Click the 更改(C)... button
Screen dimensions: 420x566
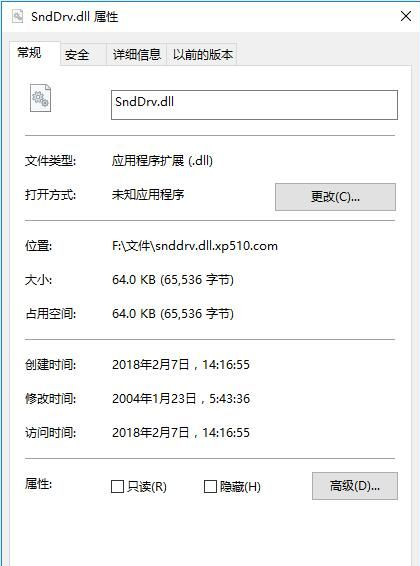pos(335,197)
